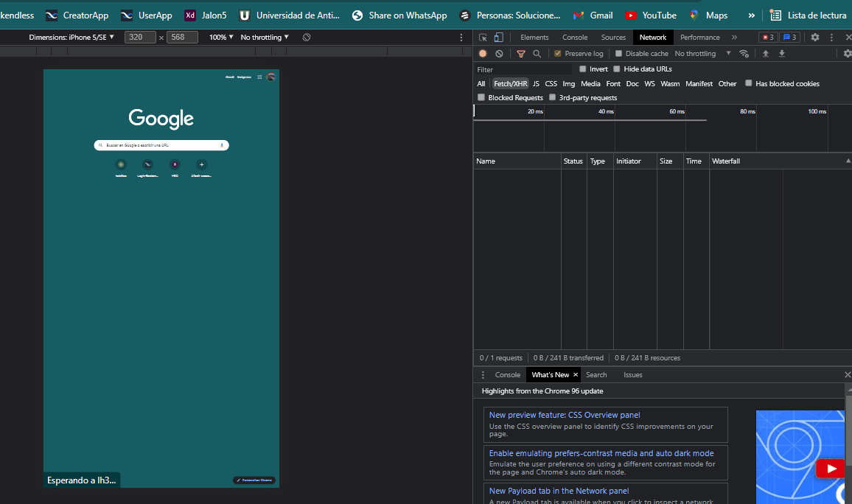Enable 3rd-party requests checkbox

point(552,97)
